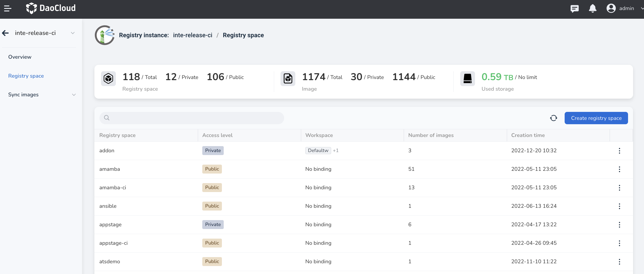644x274 pixels.
Task: Open the amamba registry space
Action: [x=109, y=169]
